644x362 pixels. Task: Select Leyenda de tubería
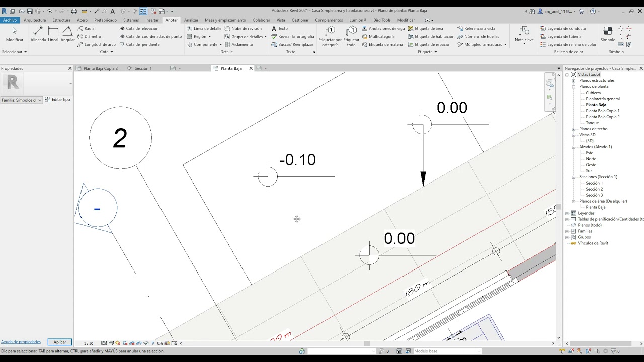click(x=560, y=37)
